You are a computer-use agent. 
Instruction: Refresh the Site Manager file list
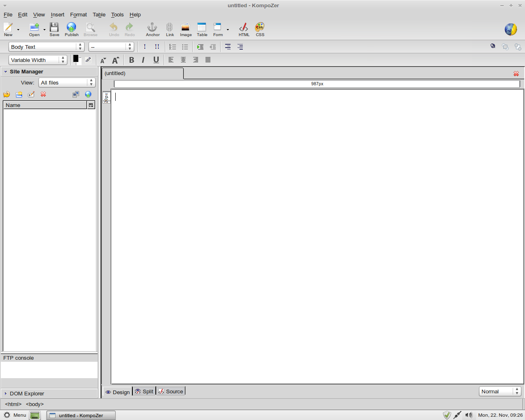coord(7,94)
